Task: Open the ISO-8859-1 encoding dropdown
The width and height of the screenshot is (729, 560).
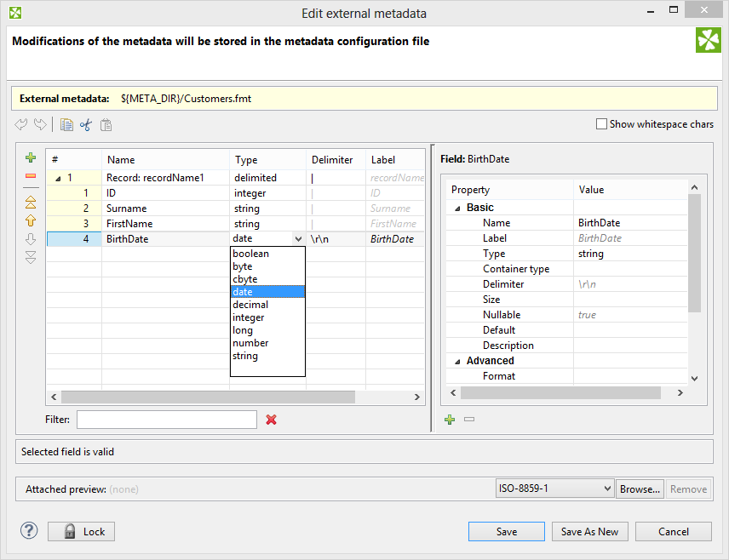Action: pyautogui.click(x=554, y=489)
